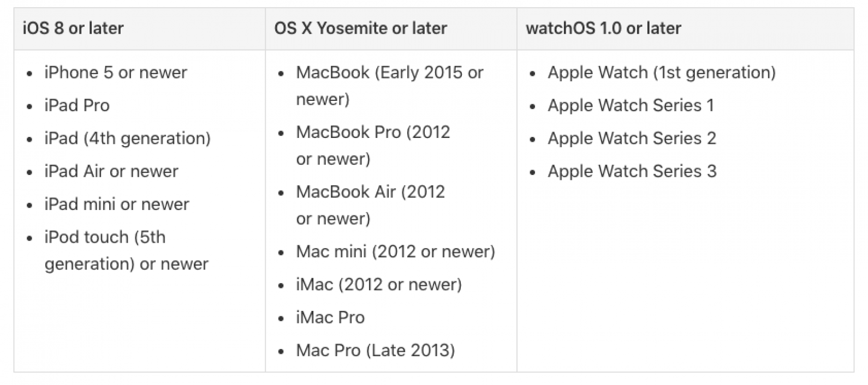This screenshot has height=385, width=868.
Task: Select the "iPad Pro" list entry
Action: pyautogui.click(x=77, y=105)
